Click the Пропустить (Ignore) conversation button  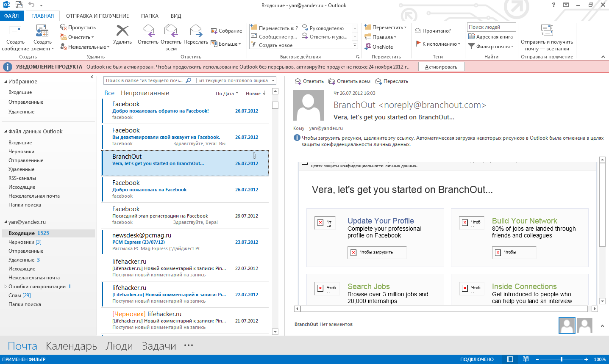click(x=78, y=28)
